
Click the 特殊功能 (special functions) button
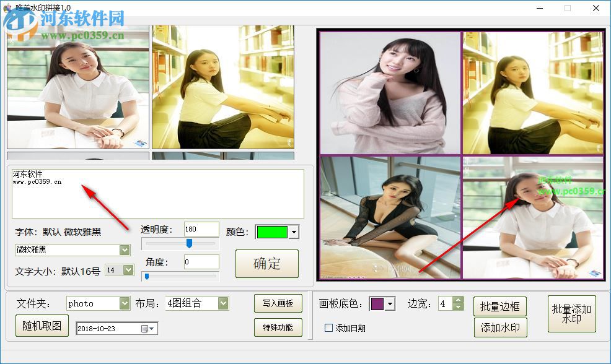(x=278, y=327)
